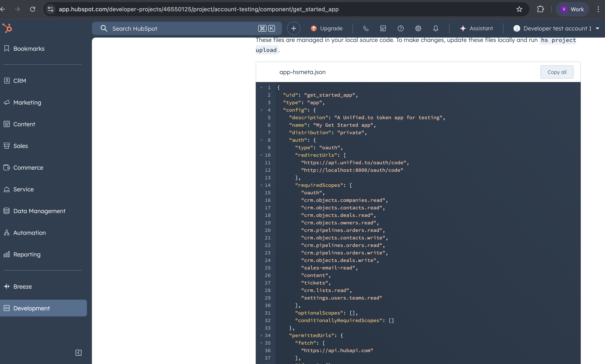Open the notifications bell

[436, 28]
